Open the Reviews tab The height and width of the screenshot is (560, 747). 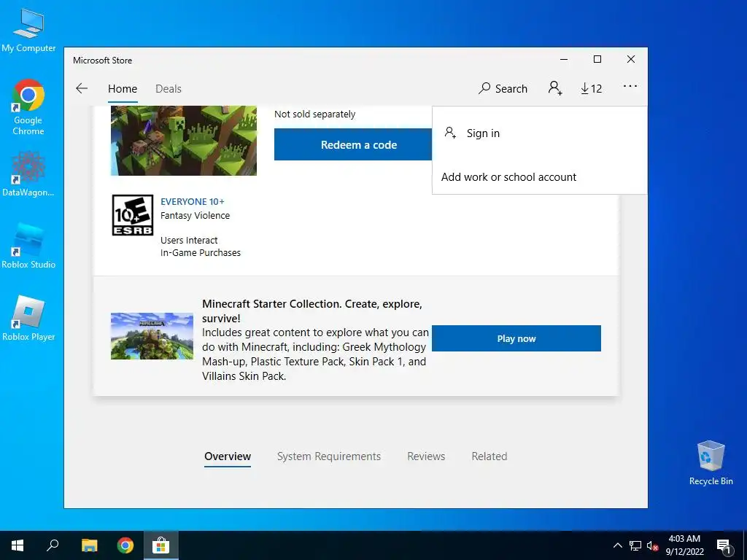(x=426, y=456)
